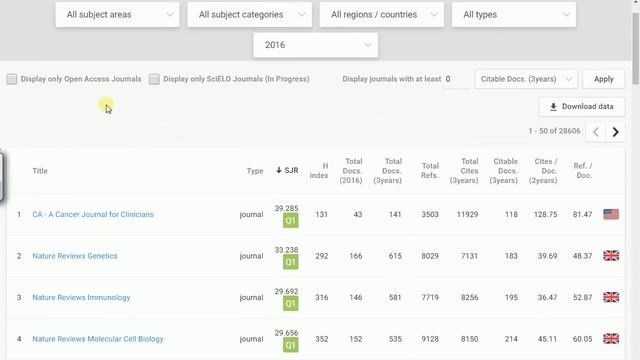Open the 2016 year dropdown
The image size is (640, 360).
316,45
